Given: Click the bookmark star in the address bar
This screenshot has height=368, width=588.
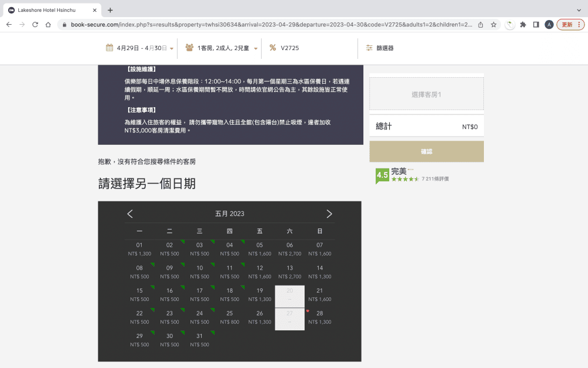Looking at the screenshot, I should (x=494, y=25).
